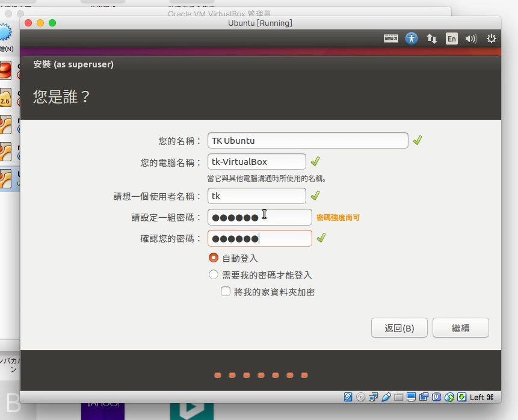Click the 安裝 (as superuser) window title
Screen dimensions: 518x420
tap(73, 64)
